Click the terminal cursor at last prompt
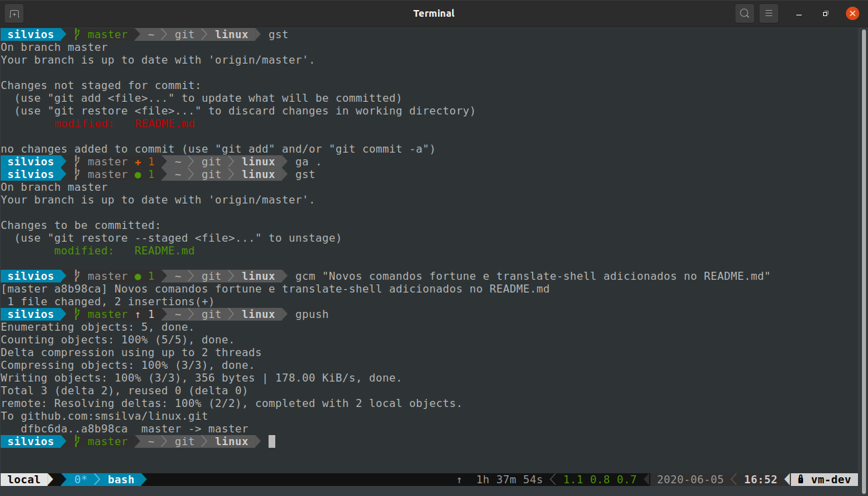 272,442
